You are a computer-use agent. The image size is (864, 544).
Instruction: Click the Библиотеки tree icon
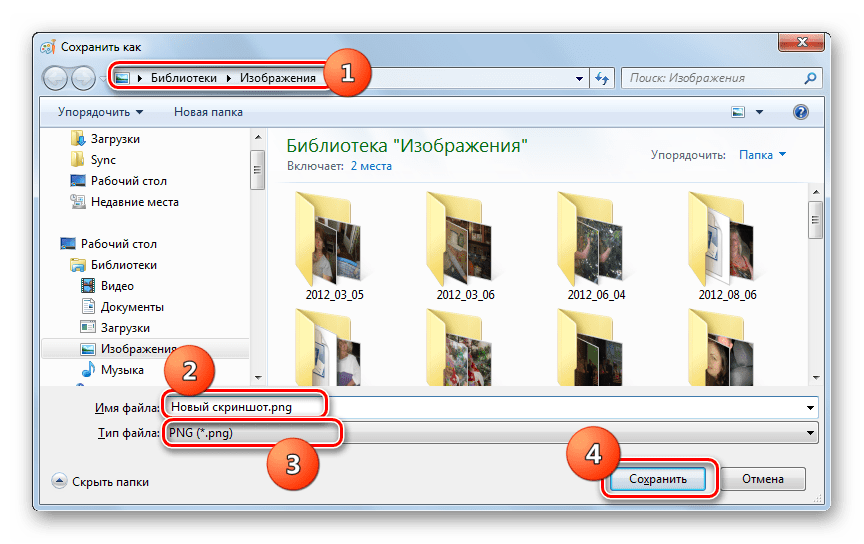tap(78, 265)
